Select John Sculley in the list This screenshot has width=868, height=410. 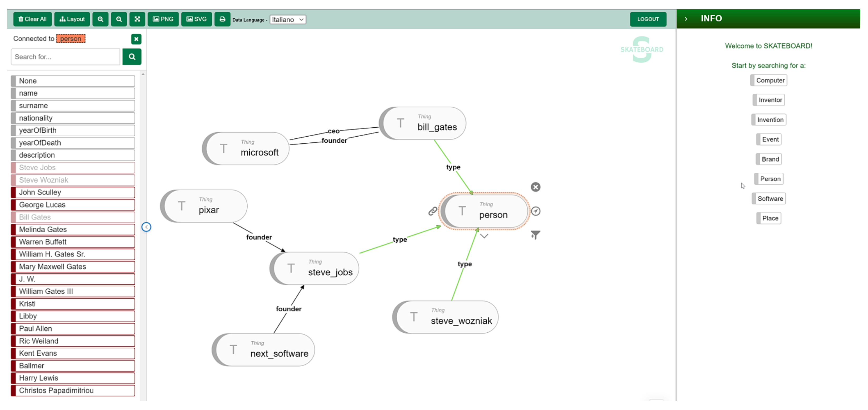coord(73,192)
